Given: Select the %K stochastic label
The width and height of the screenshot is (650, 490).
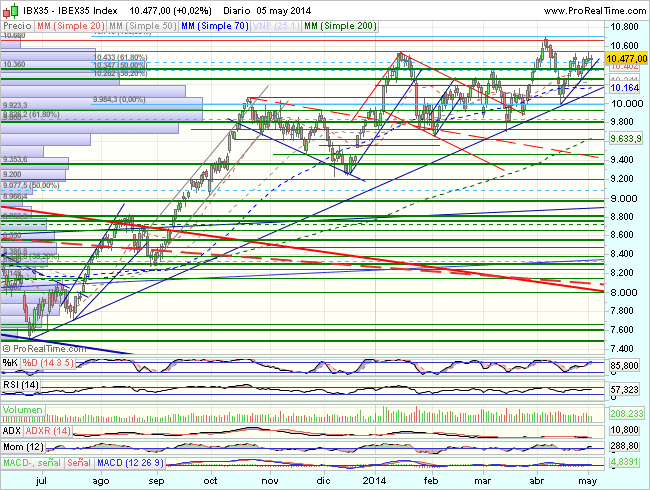Looking at the screenshot, I should [x=9, y=361].
